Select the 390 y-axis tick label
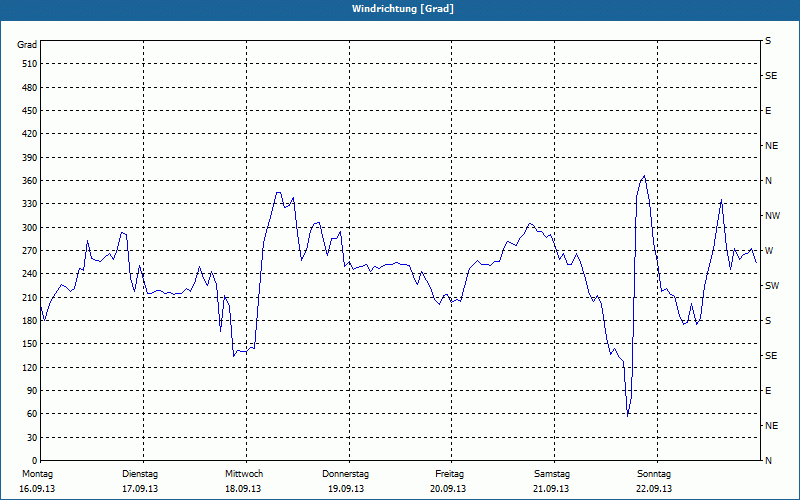This screenshot has width=800, height=500. point(30,158)
